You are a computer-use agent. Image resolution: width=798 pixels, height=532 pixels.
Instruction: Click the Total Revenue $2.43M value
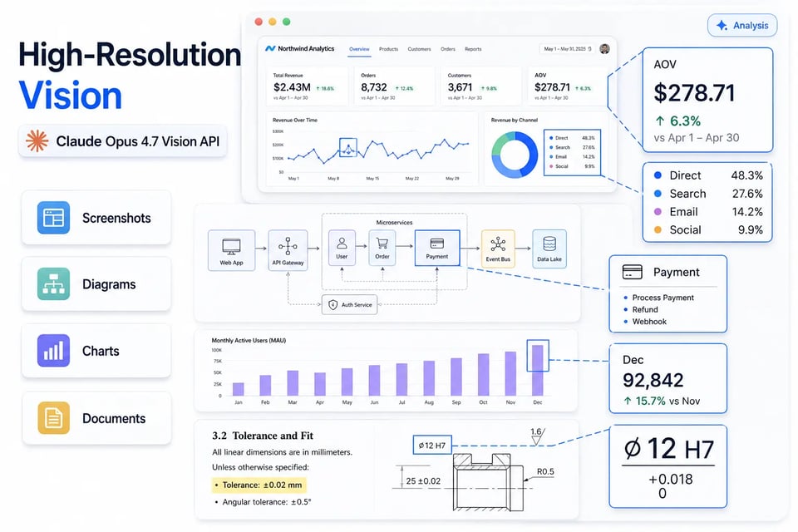point(292,87)
